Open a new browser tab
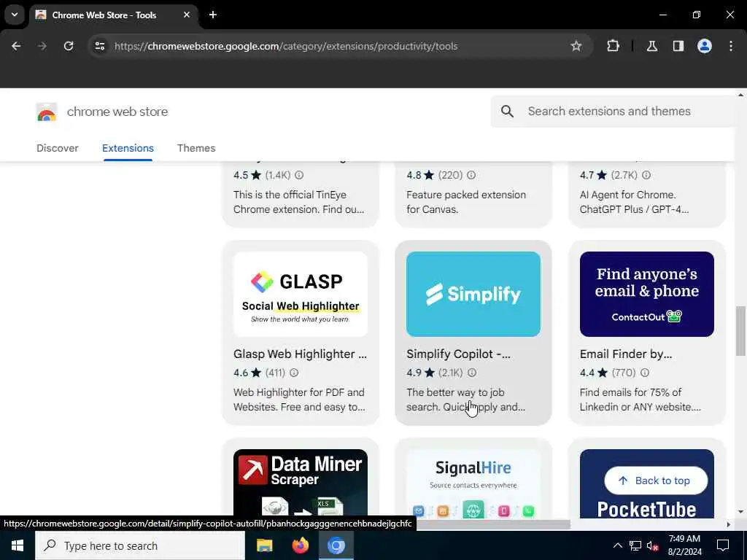The height and width of the screenshot is (560, 747). 213,15
